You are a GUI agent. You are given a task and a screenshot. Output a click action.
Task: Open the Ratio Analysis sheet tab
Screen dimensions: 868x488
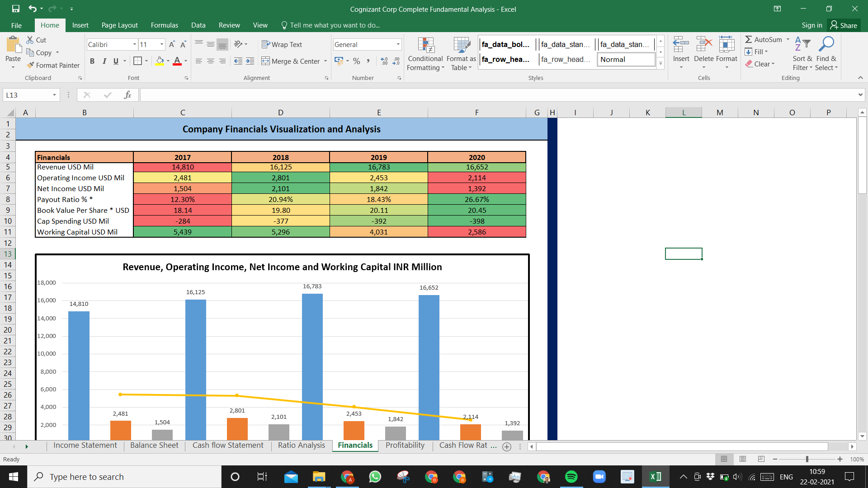[301, 446]
